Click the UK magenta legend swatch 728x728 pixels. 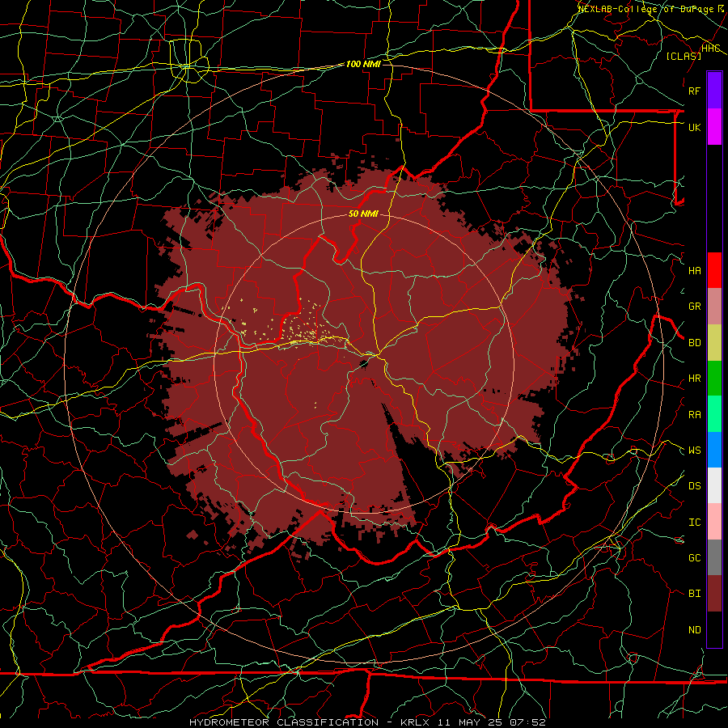tap(714, 127)
